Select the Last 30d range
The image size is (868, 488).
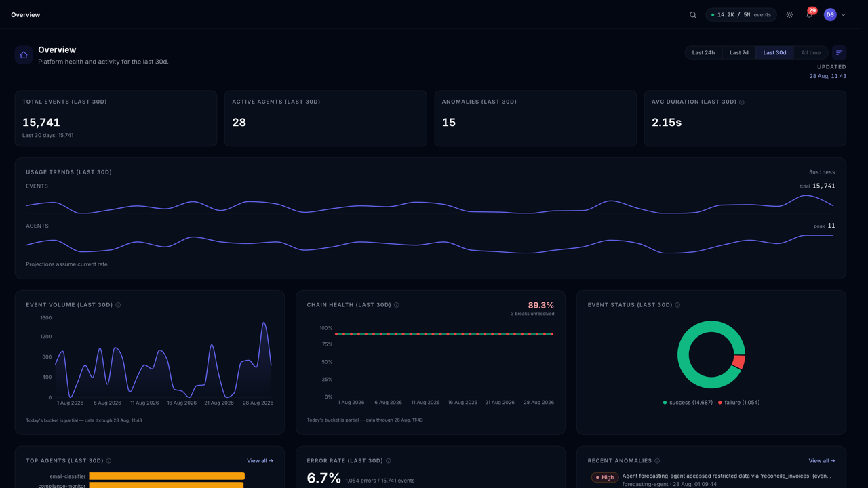(x=774, y=52)
